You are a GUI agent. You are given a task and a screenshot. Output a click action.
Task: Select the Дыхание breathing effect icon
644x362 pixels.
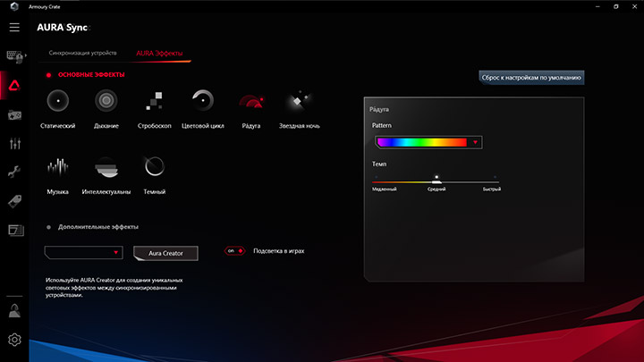[106, 100]
